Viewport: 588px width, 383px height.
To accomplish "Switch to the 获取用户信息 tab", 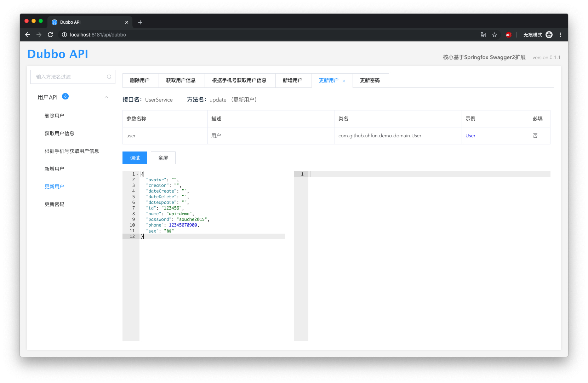I will coord(181,80).
